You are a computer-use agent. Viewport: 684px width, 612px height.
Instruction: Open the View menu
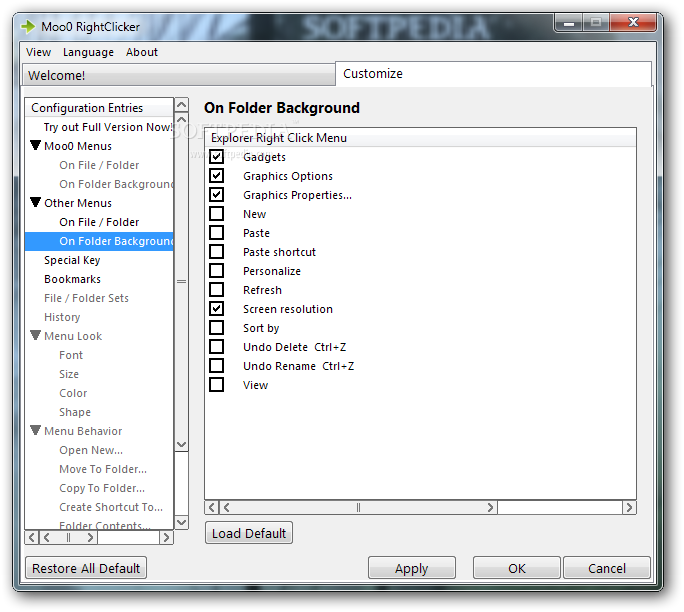click(x=38, y=52)
